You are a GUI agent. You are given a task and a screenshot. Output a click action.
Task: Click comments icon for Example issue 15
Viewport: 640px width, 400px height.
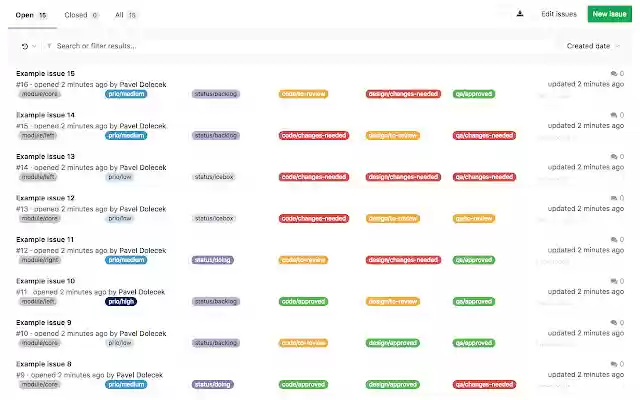pyautogui.click(x=613, y=73)
